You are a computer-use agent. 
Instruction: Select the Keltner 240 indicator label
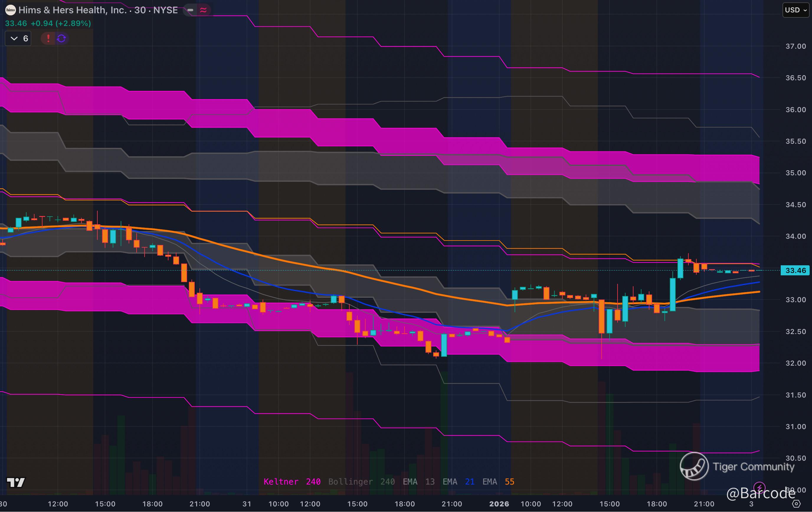click(292, 482)
